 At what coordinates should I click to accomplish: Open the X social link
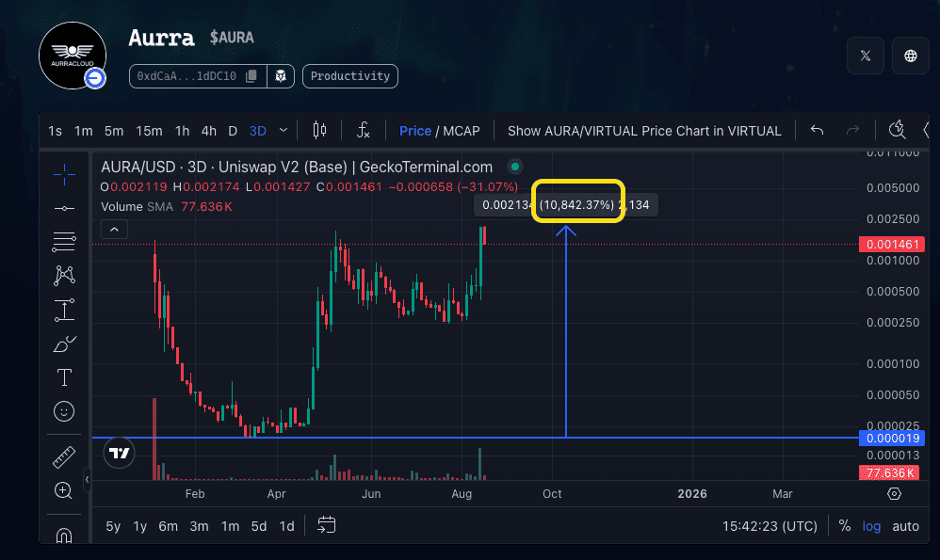pyautogui.click(x=866, y=56)
